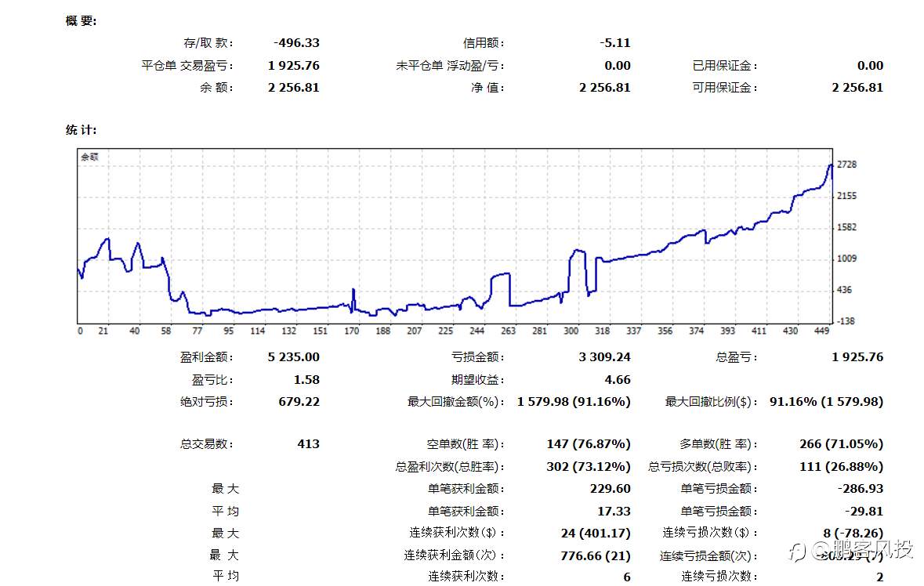This screenshot has width=924, height=586.
Task: Click the 可用保证金 label
Action: [x=725, y=88]
